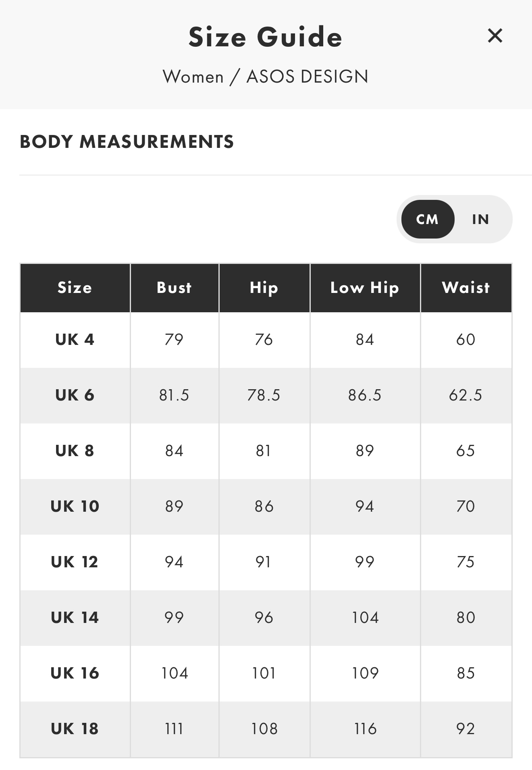Click the Women / ASOS DESIGN subtitle
Screen dimensions: 532x770
(x=266, y=77)
